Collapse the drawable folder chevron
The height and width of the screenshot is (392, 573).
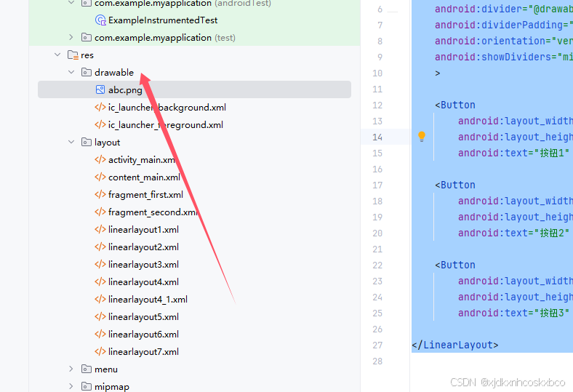[x=71, y=72]
